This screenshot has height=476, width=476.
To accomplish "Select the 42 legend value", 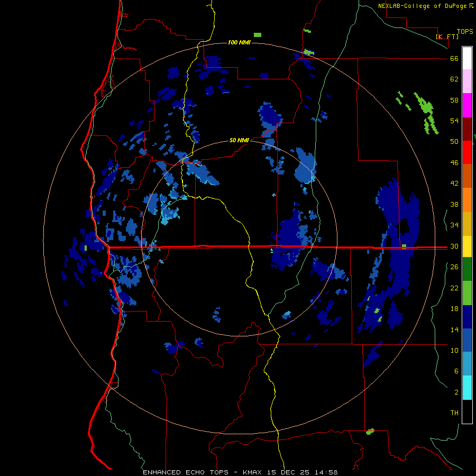I will click(454, 184).
